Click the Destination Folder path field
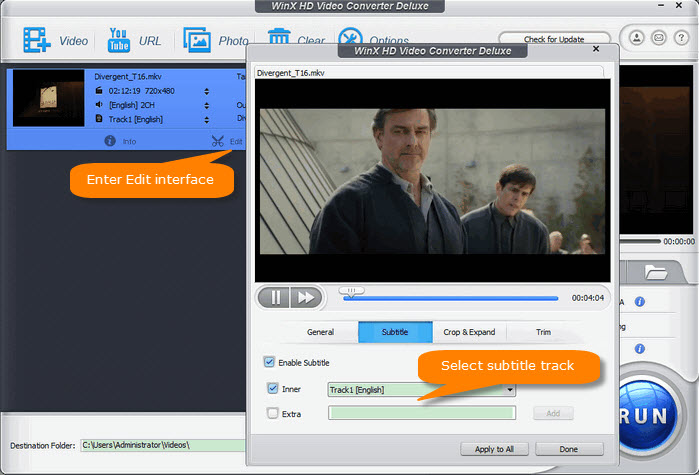 (163, 445)
